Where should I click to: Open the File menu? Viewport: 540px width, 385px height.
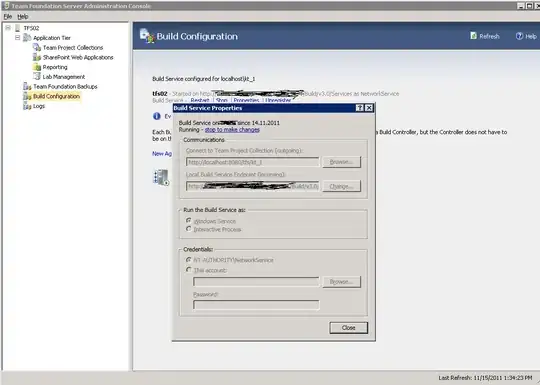(x=8, y=16)
